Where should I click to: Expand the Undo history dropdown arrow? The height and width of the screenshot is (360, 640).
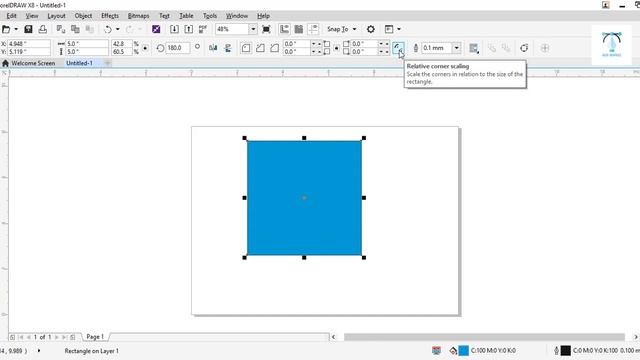coord(118,29)
